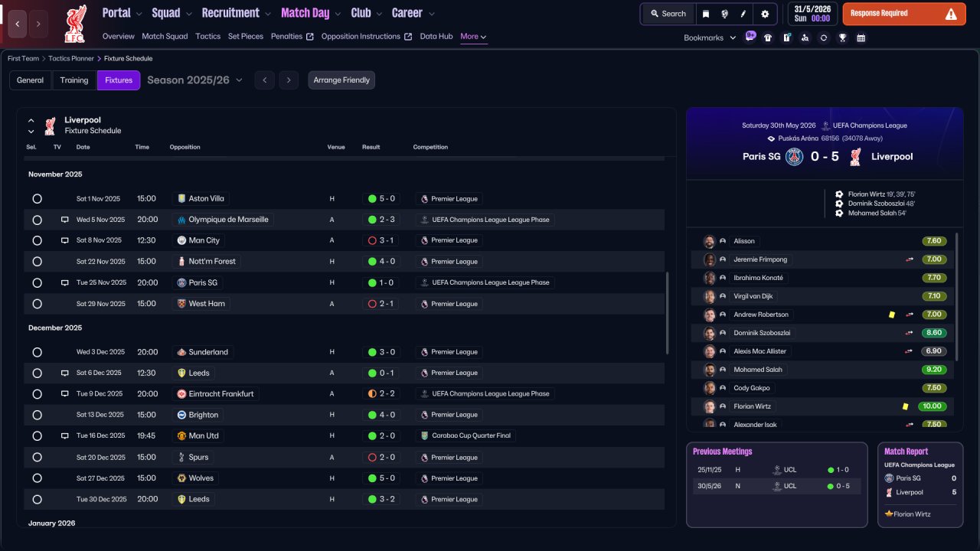Select the Man Utd fixture radio button
This screenshot has height=551, width=980.
(x=37, y=436)
